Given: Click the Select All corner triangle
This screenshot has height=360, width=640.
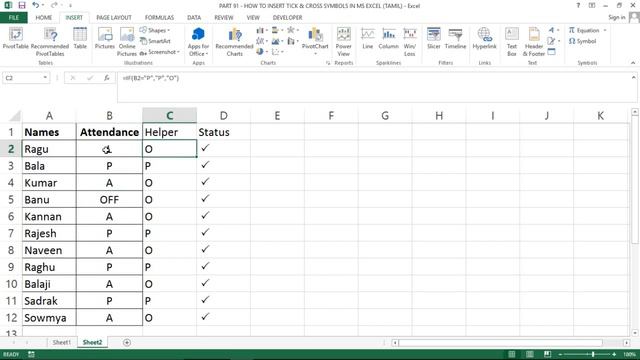Looking at the screenshot, I should click(x=15, y=116).
